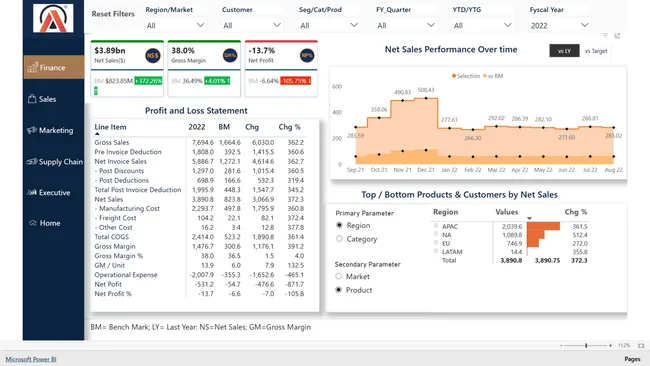Screen dimensions: 650x366
Task: Select the Product secondary parameter radio
Action: pyautogui.click(x=339, y=290)
